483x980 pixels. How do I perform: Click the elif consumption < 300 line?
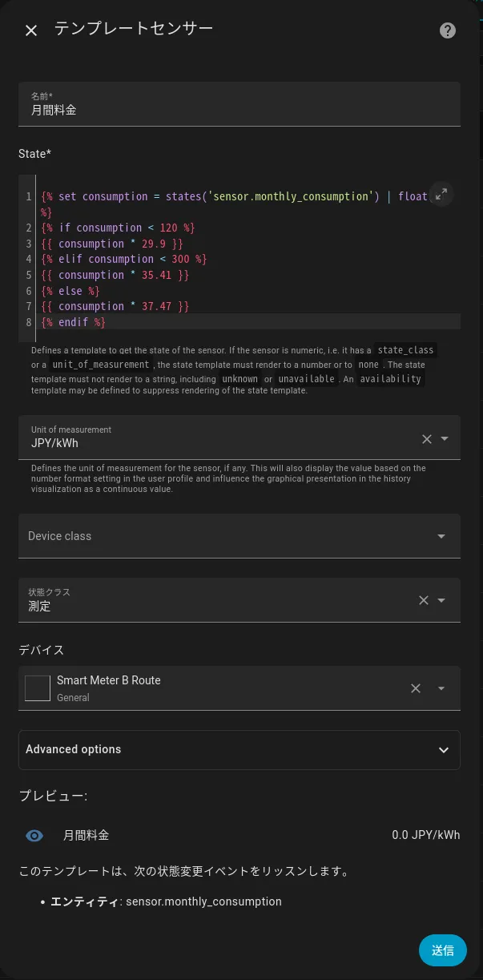(124, 259)
